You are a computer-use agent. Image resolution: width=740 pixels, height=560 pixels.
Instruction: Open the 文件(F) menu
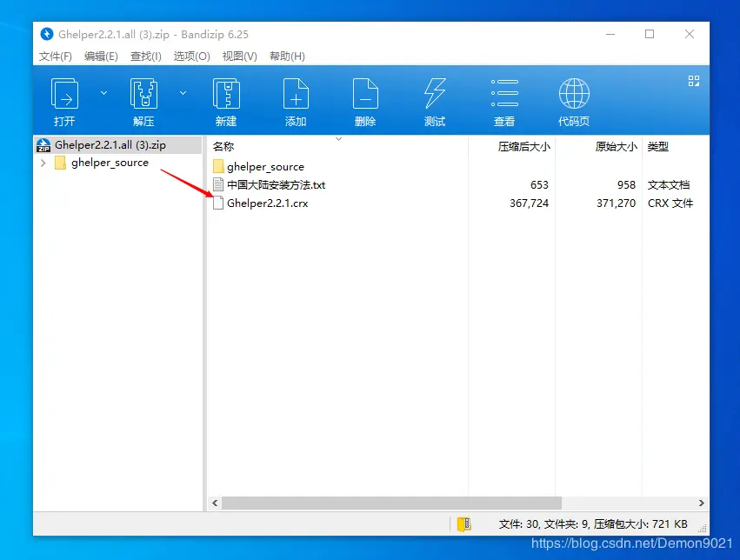pyautogui.click(x=55, y=57)
